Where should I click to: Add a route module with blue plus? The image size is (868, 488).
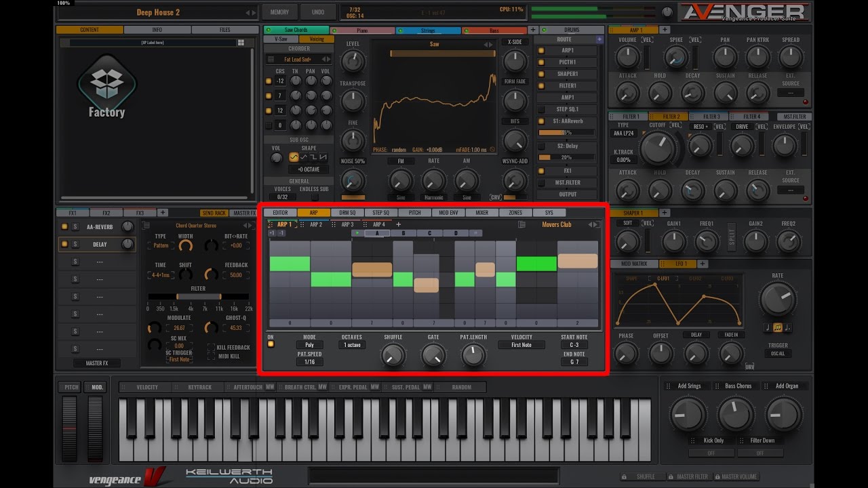[599, 39]
